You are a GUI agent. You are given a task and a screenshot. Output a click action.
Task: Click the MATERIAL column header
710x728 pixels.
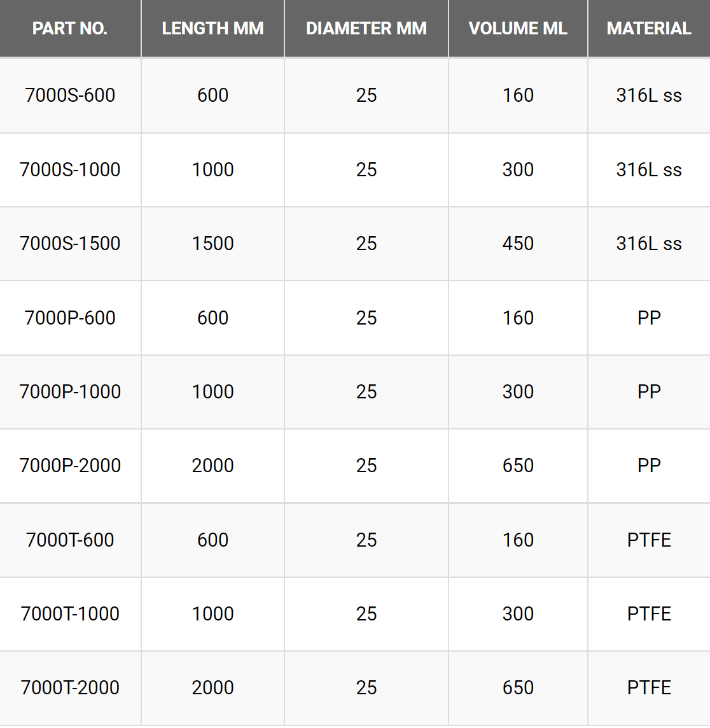click(x=649, y=29)
